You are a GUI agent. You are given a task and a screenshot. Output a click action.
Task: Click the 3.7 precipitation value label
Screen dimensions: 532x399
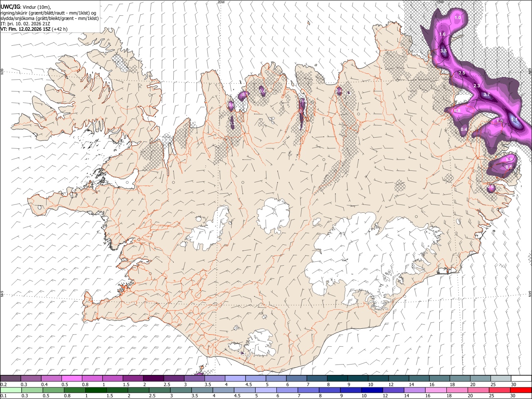(x=487, y=95)
